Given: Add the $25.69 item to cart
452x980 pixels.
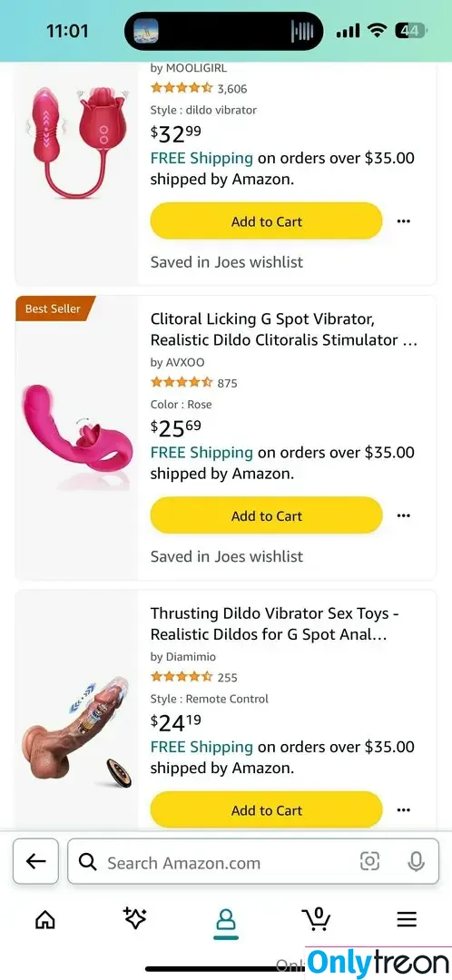Looking at the screenshot, I should (266, 515).
